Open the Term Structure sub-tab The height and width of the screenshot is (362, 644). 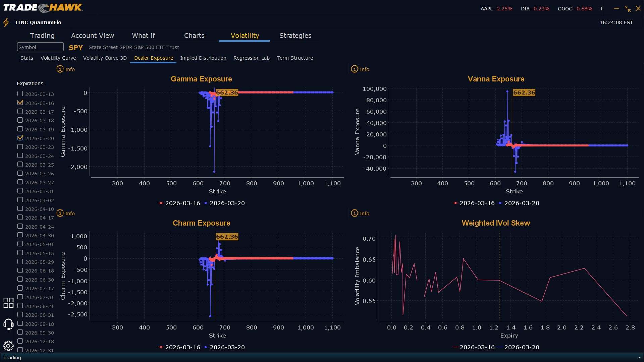click(x=294, y=58)
